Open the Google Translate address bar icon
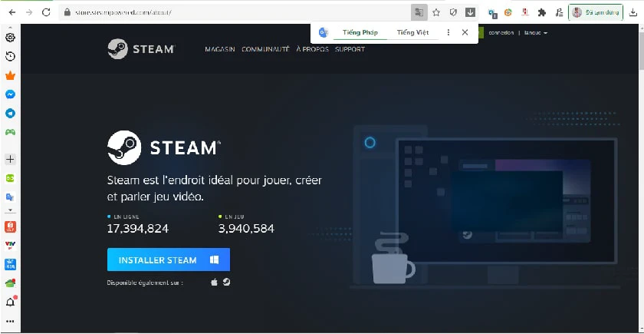Screen dimensions: 644x334 (419, 12)
